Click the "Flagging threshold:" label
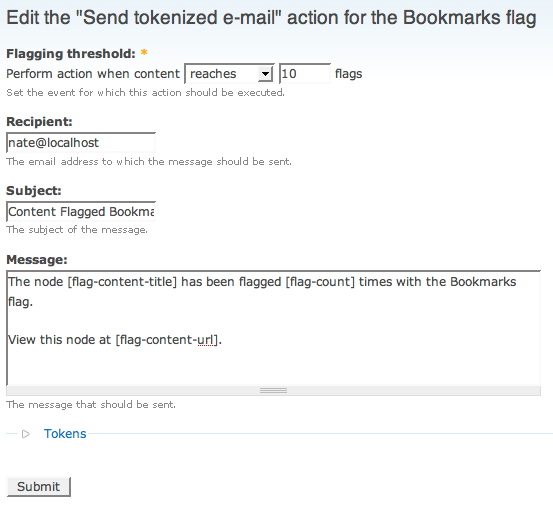 point(71,54)
